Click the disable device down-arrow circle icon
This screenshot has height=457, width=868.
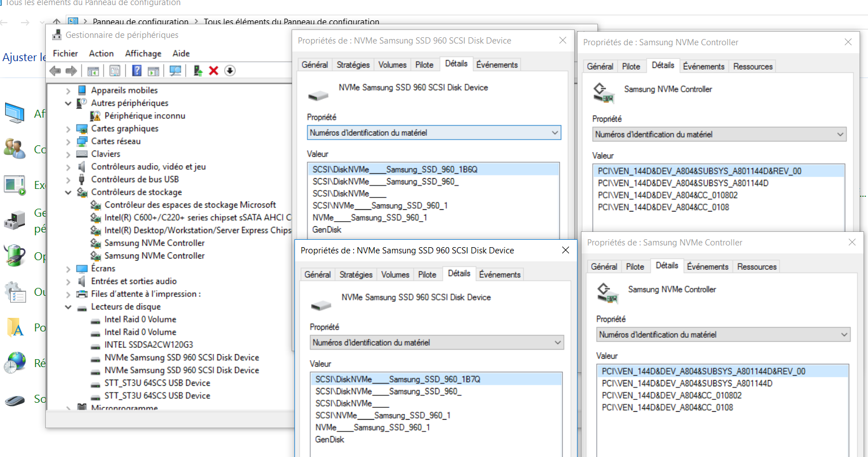click(230, 71)
